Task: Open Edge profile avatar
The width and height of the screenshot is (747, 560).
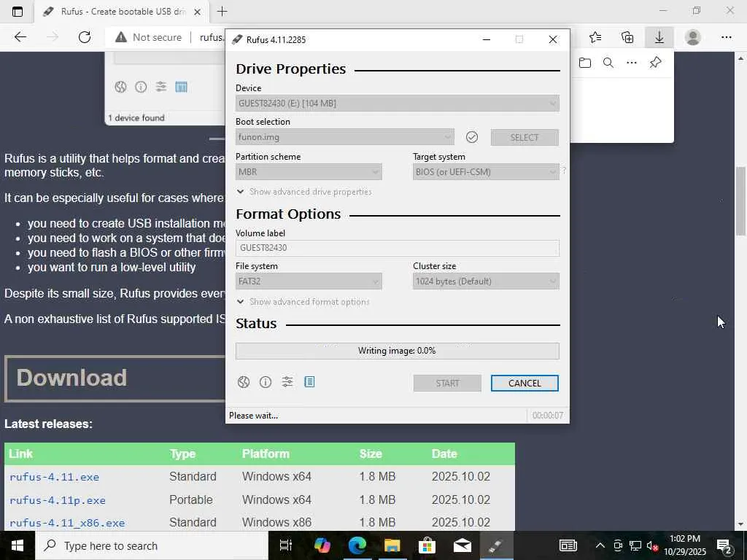Action: 693,37
